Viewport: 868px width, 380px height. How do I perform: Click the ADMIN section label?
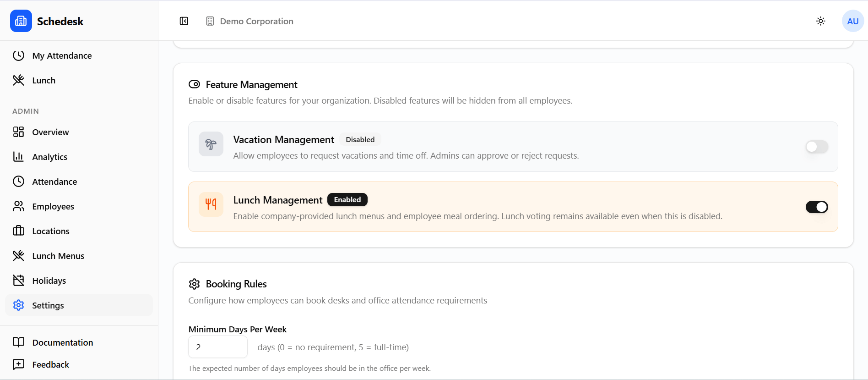coord(26,111)
